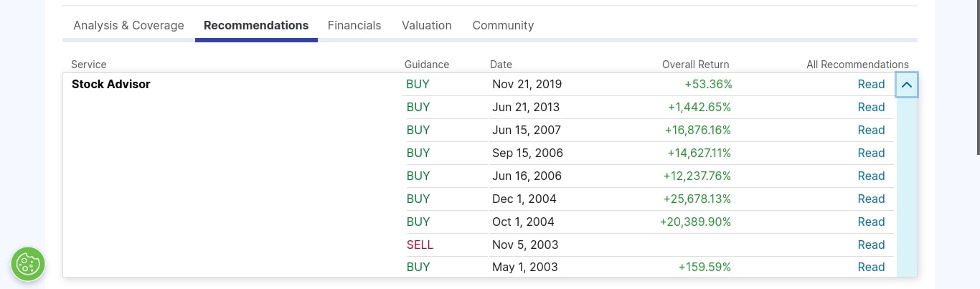Open the Community tab
The image size is (980, 289).
click(503, 25)
